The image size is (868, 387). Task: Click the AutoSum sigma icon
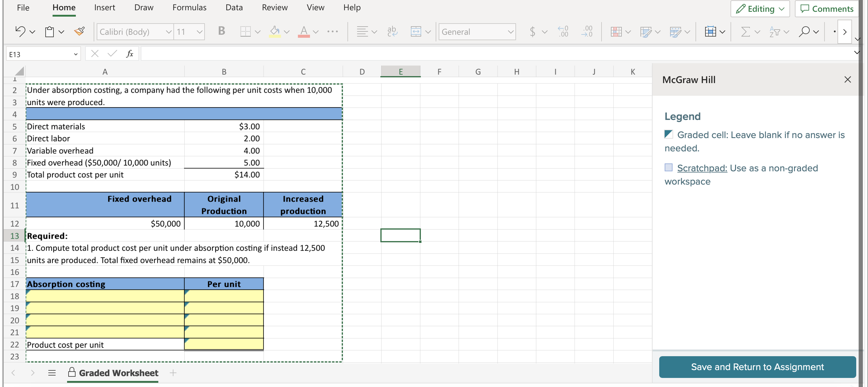coord(745,32)
